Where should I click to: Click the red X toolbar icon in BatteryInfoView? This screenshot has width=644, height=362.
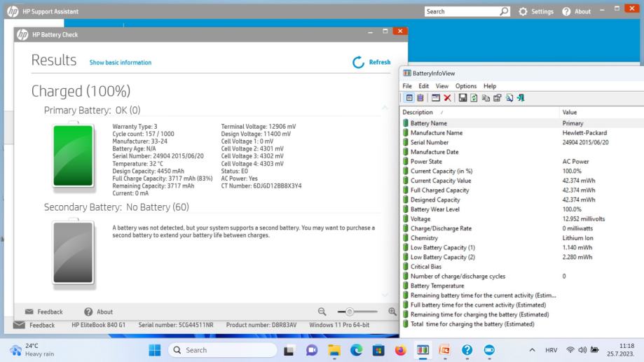click(x=447, y=98)
